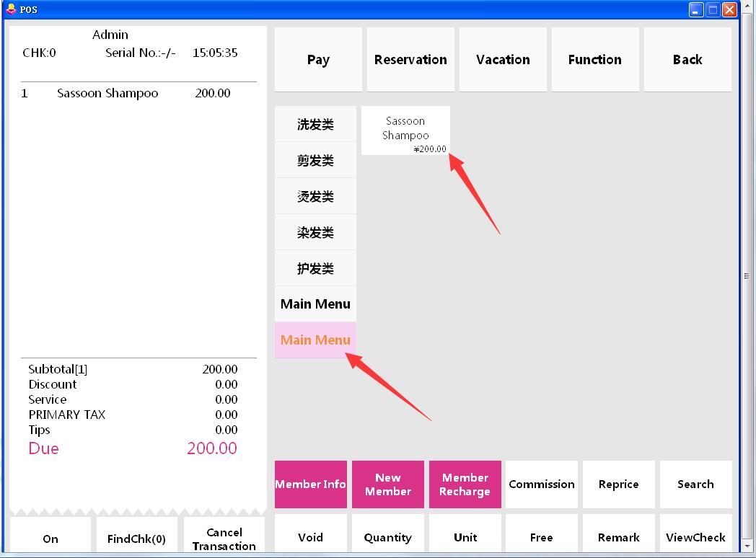Screen dimensions: 756x558
Task: Create a New Member
Action: tap(388, 484)
